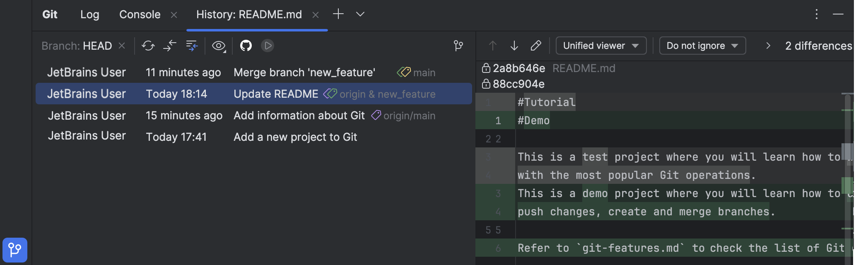This screenshot has width=868, height=265.
Task: Remove the Branch HEAD filter
Action: tap(121, 46)
